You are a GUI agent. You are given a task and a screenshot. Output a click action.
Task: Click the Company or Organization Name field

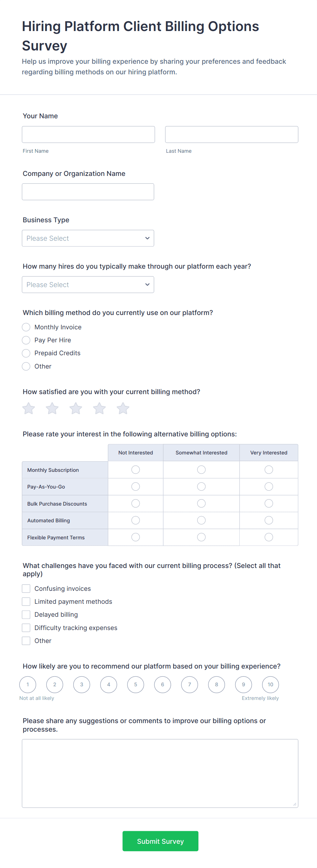(88, 192)
